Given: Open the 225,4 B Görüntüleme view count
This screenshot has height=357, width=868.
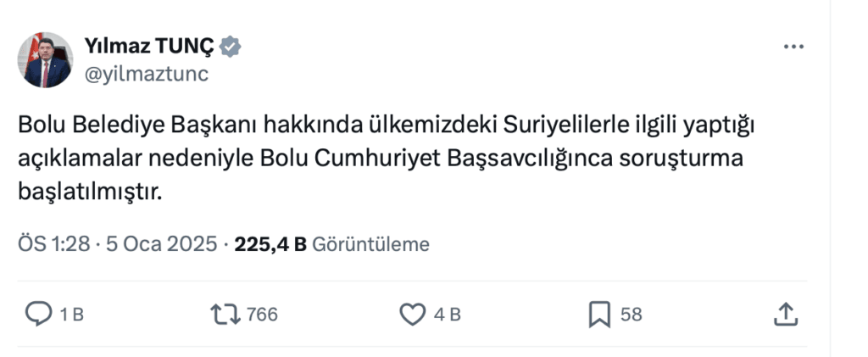Looking at the screenshot, I should [x=331, y=244].
